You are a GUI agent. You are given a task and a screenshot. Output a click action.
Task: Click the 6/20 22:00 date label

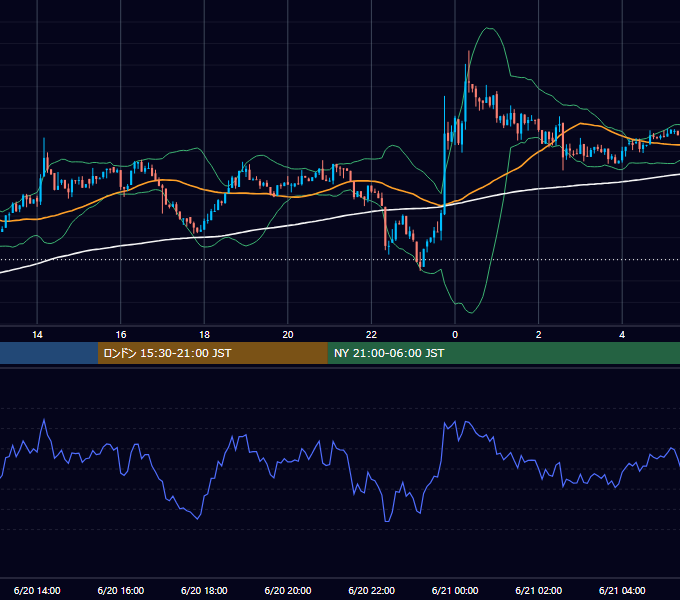coord(372,590)
